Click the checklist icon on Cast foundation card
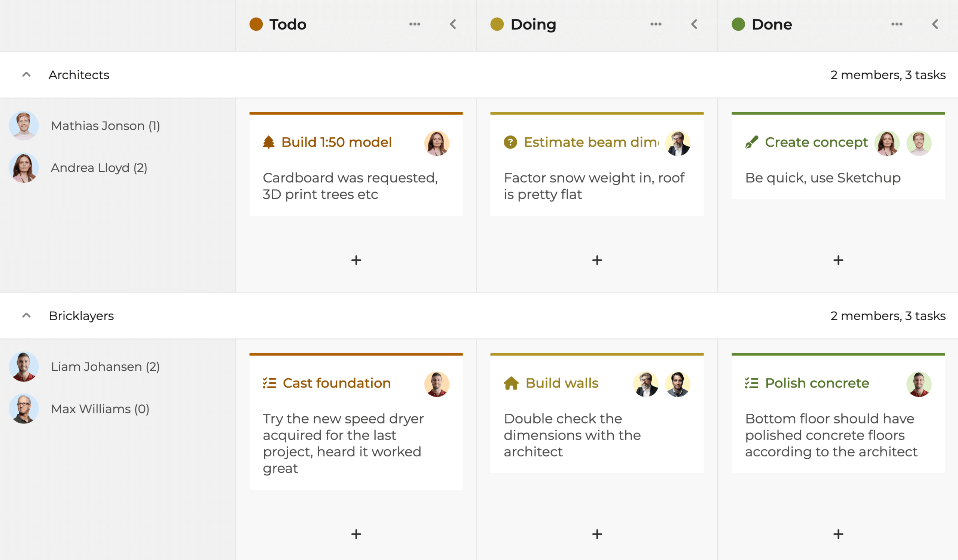The image size is (958, 560). pyautogui.click(x=269, y=383)
